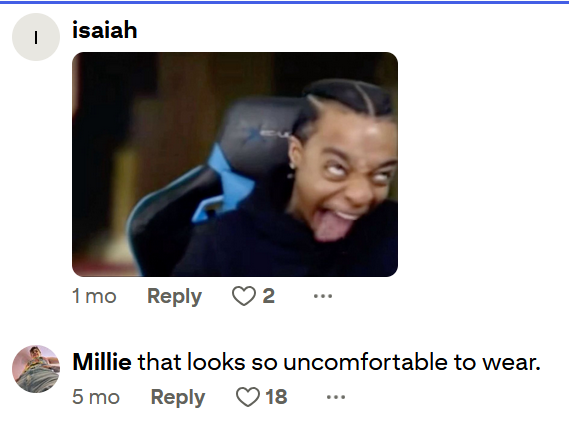569x424 pixels.
Task: Reply to isaiah's GIF comment
Action: 174,297
